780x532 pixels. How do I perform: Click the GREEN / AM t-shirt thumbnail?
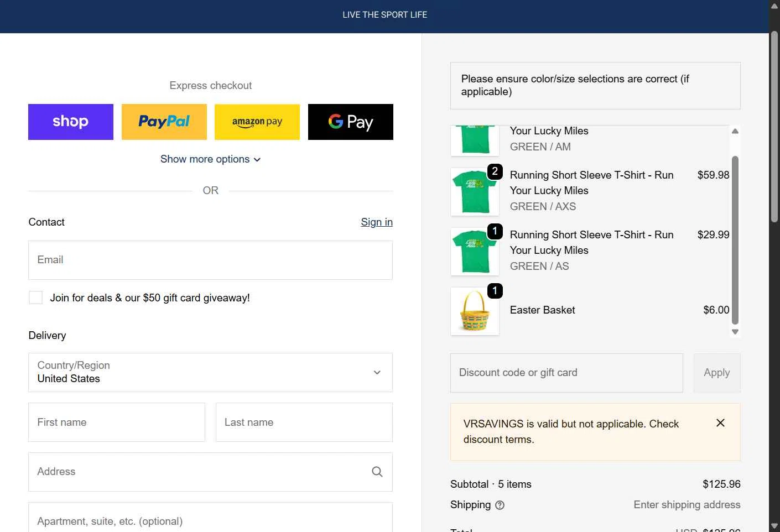click(475, 140)
